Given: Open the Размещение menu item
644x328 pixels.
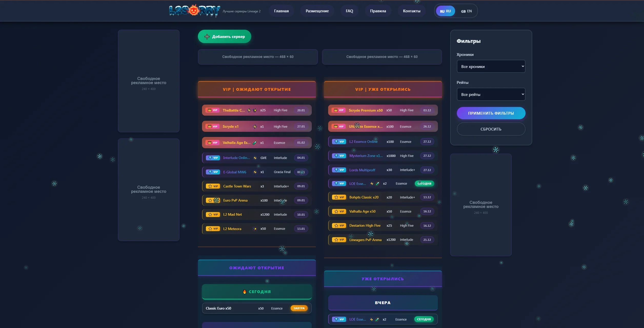Looking at the screenshot, I should [x=317, y=11].
